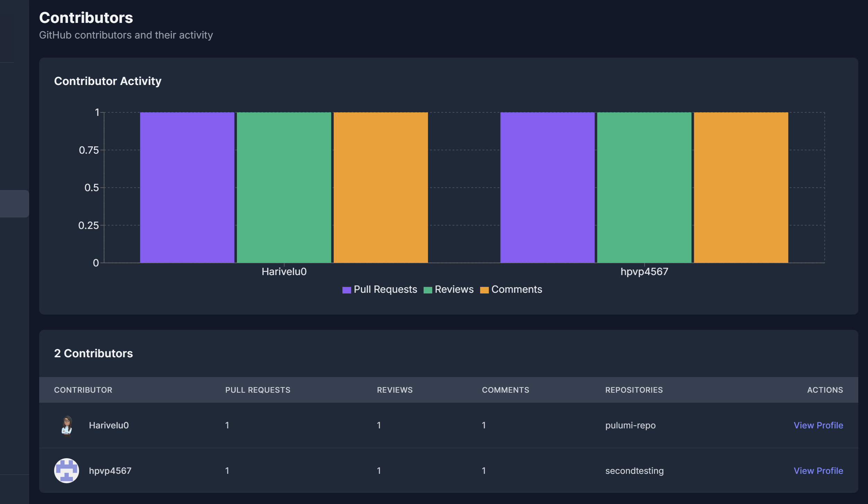Click the Contributor column header
The height and width of the screenshot is (504, 868).
coord(83,390)
